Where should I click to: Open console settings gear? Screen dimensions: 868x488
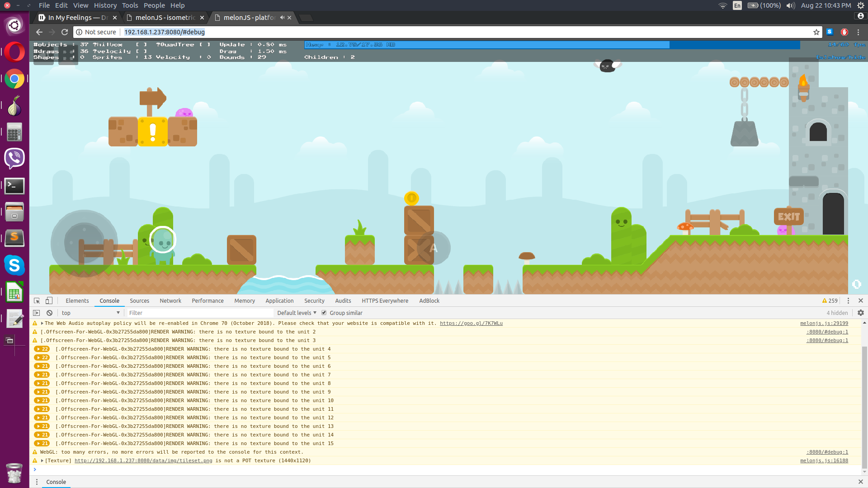click(x=861, y=313)
